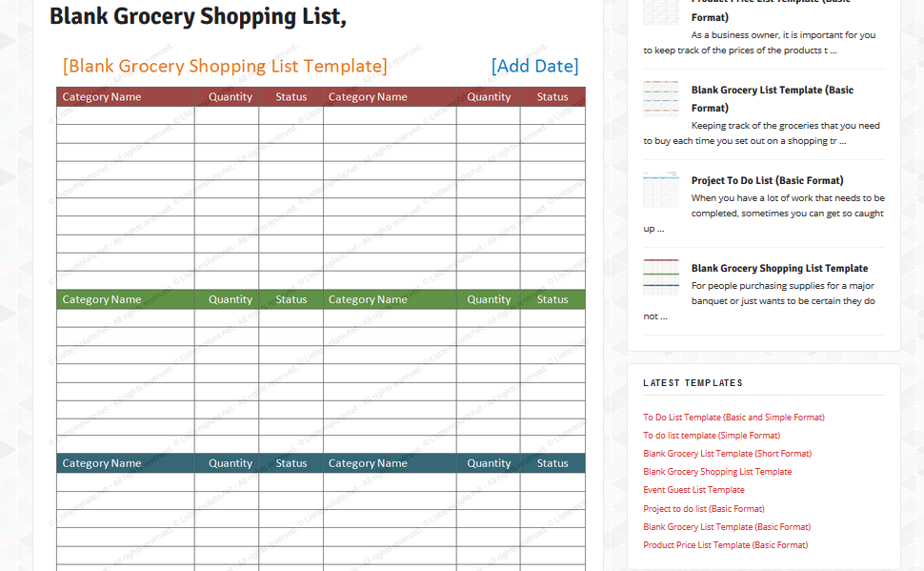Image resolution: width=924 pixels, height=571 pixels.
Task: Open To do list template (Simple Format) link
Action: 711,436
